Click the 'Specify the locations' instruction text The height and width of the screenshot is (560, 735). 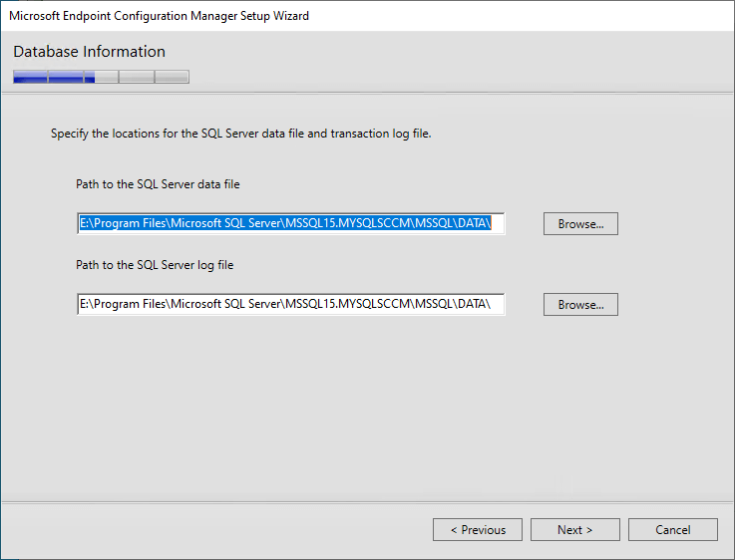tap(241, 134)
